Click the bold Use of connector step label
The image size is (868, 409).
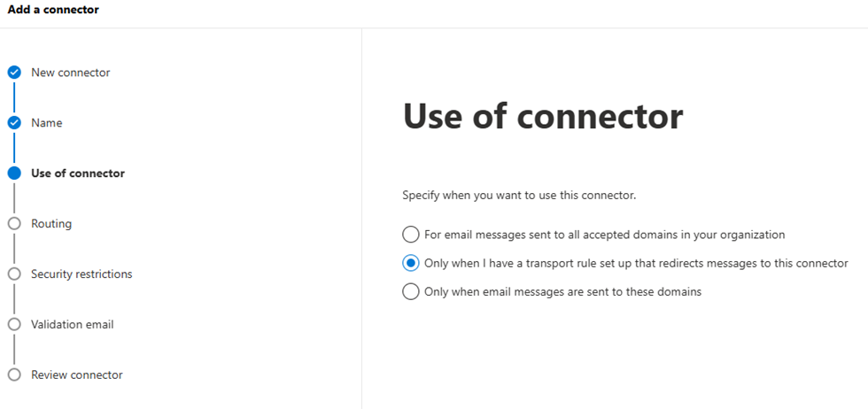tap(78, 174)
